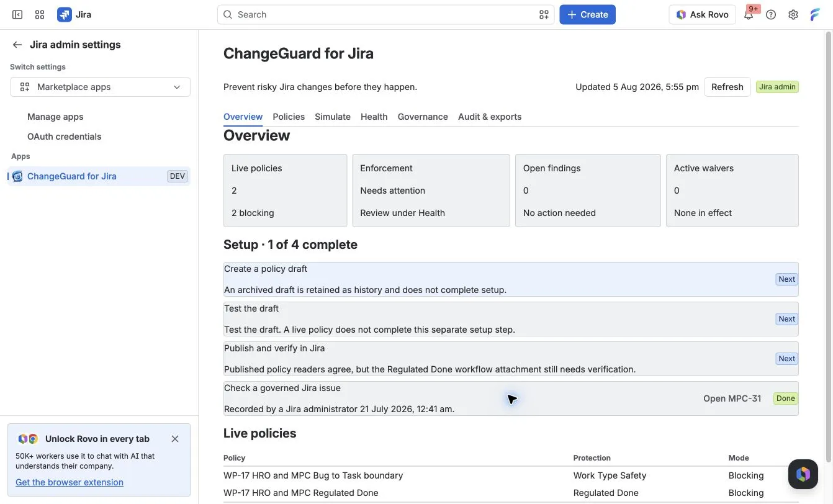Click the Policy column header

click(x=235, y=458)
